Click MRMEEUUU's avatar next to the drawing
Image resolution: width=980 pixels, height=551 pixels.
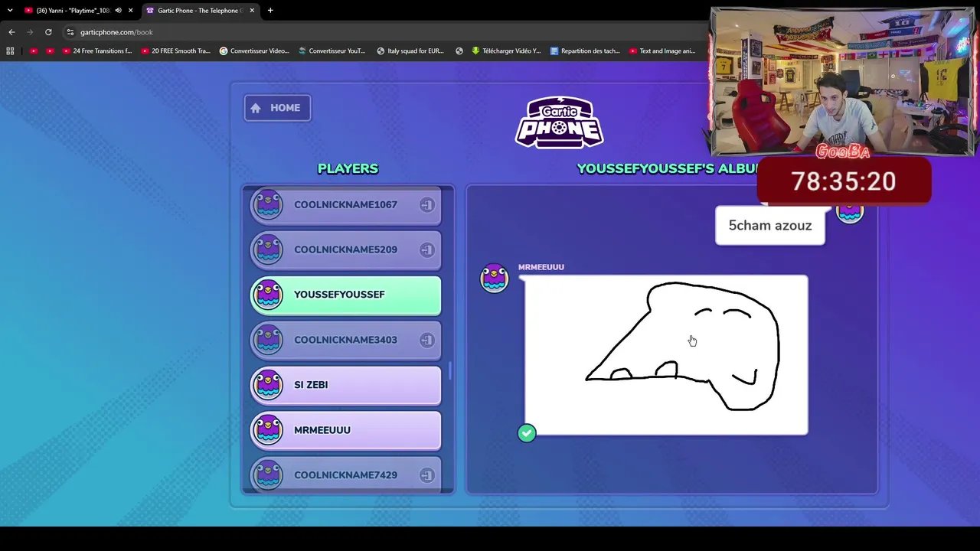coord(495,279)
